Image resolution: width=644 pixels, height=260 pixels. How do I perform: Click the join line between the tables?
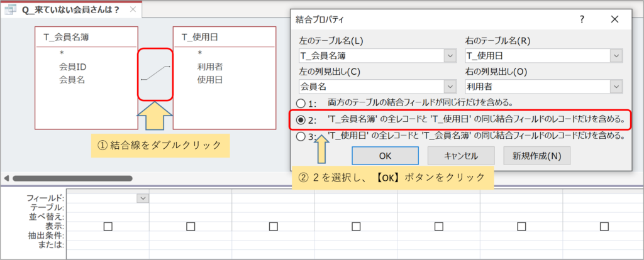155,73
